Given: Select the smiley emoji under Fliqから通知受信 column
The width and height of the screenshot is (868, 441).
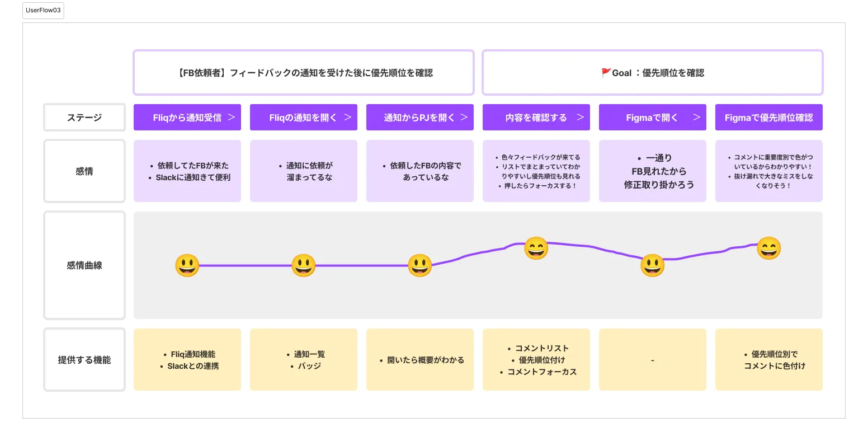Looking at the screenshot, I should [187, 265].
